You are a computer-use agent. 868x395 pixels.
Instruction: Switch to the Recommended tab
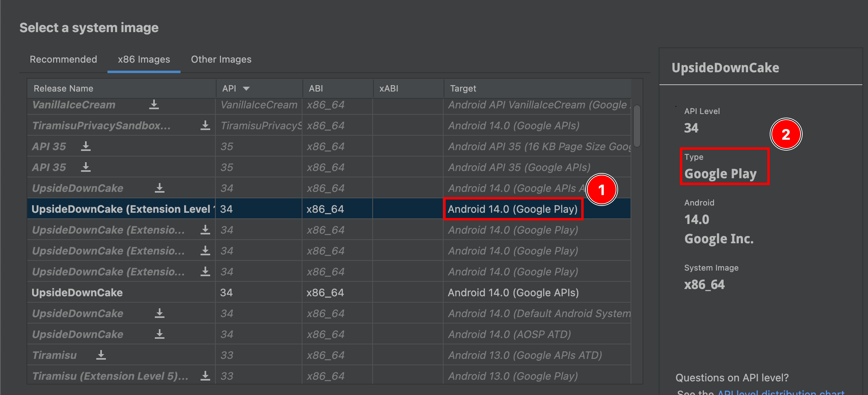point(63,59)
